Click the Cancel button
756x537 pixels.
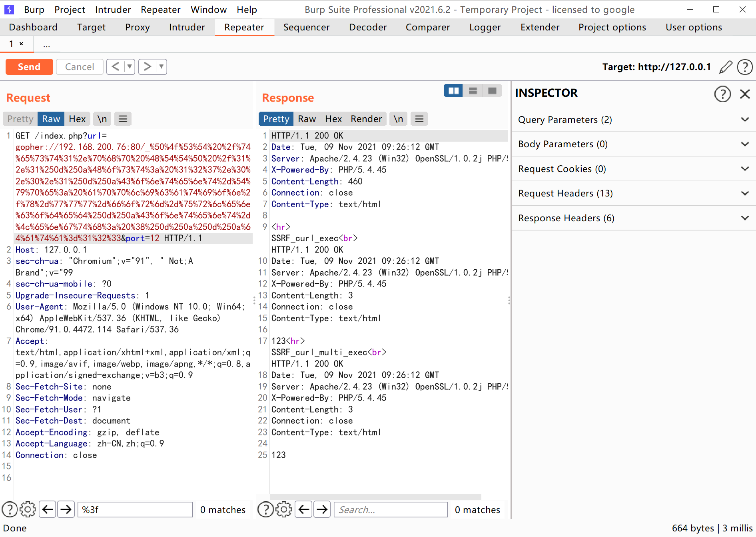point(80,67)
